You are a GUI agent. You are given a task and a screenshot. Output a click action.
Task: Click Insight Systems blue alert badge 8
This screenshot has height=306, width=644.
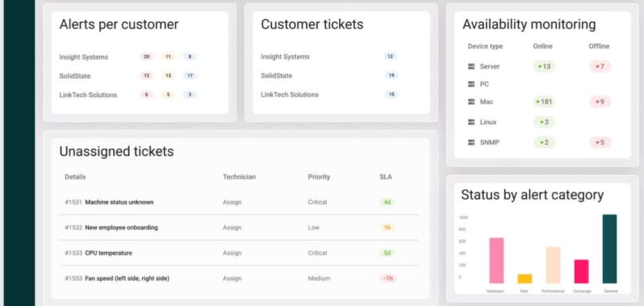190,57
